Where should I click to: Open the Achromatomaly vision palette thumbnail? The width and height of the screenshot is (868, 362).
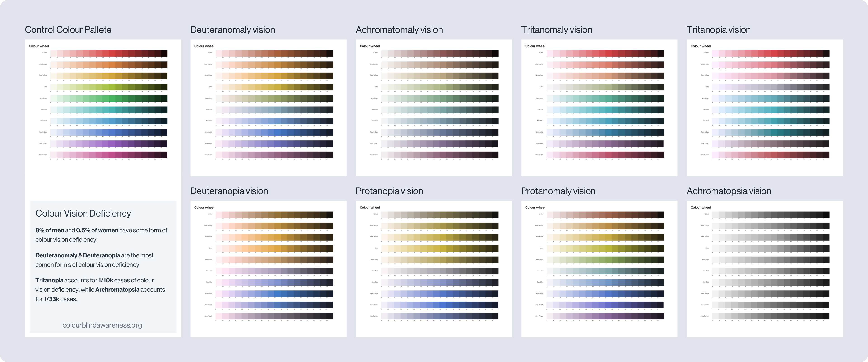click(434, 107)
